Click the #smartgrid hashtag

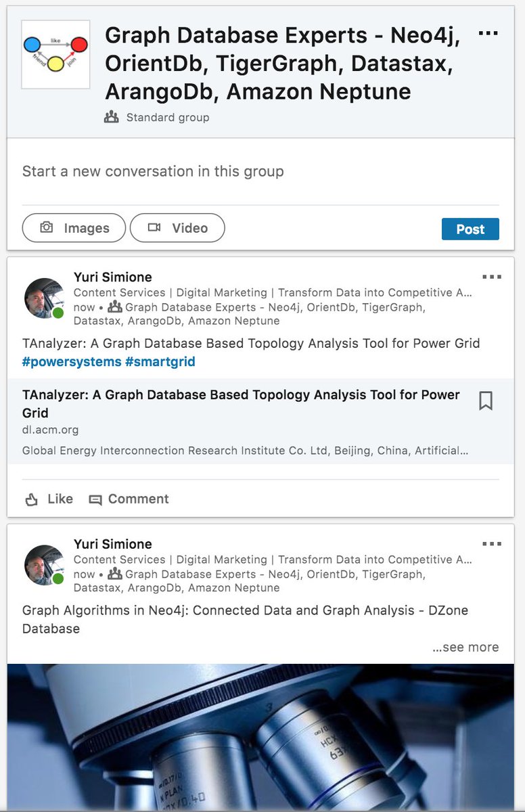coord(160,361)
